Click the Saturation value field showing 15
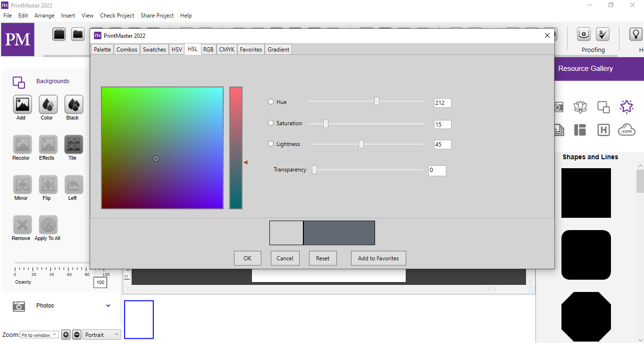The width and height of the screenshot is (644, 343). click(x=443, y=124)
